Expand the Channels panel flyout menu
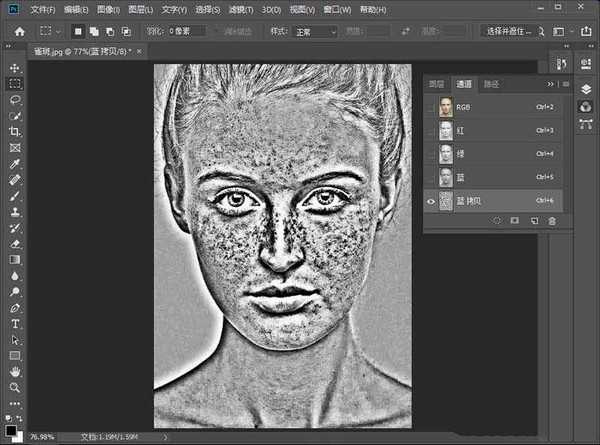 [563, 85]
